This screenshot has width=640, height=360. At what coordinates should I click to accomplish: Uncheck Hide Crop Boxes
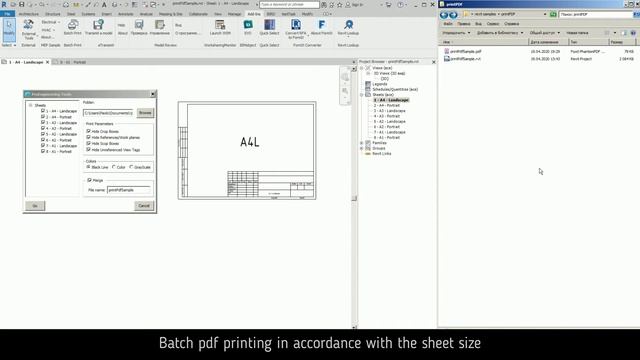click(89, 131)
